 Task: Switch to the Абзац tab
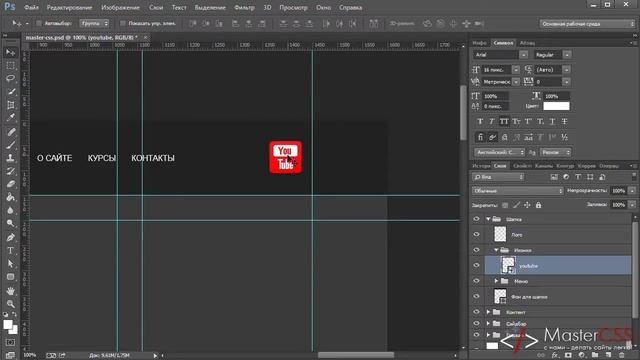527,43
